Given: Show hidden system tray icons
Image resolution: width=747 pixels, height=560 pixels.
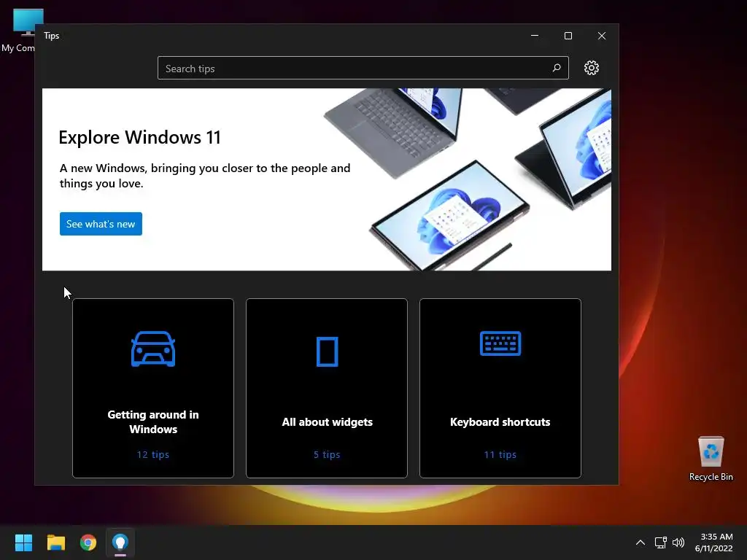Looking at the screenshot, I should [x=640, y=542].
